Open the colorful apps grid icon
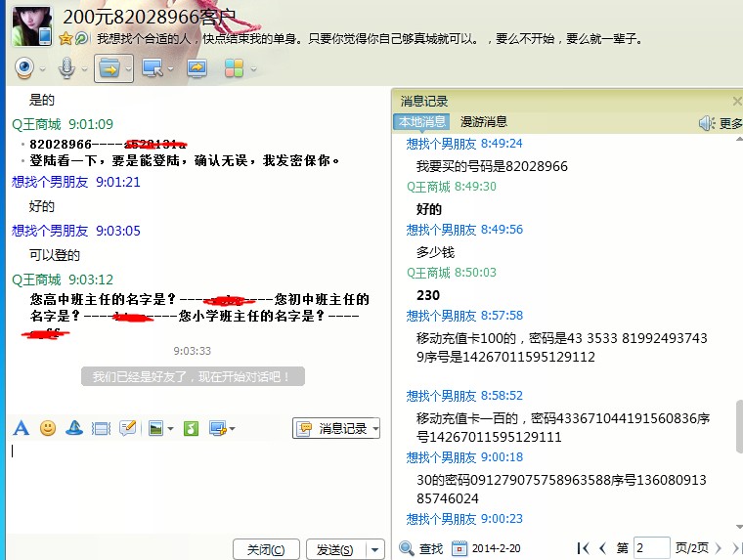The height and width of the screenshot is (560, 743). point(234,68)
